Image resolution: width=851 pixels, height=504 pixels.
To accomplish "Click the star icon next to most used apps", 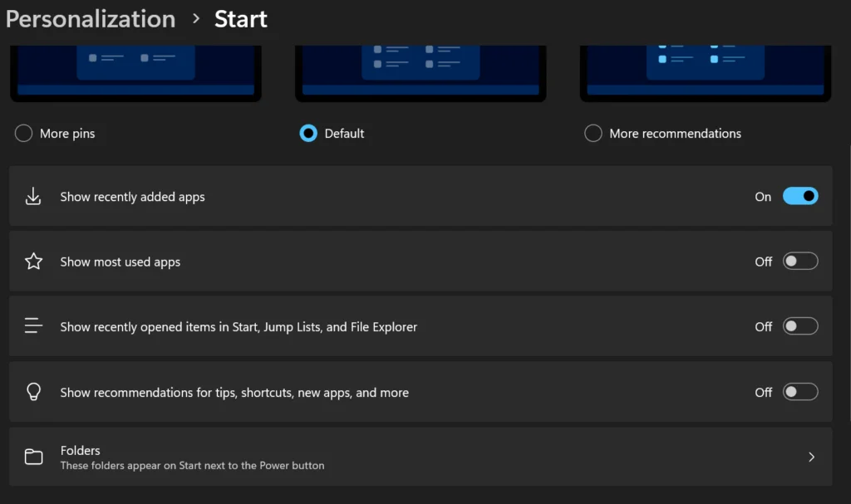I will click(33, 261).
